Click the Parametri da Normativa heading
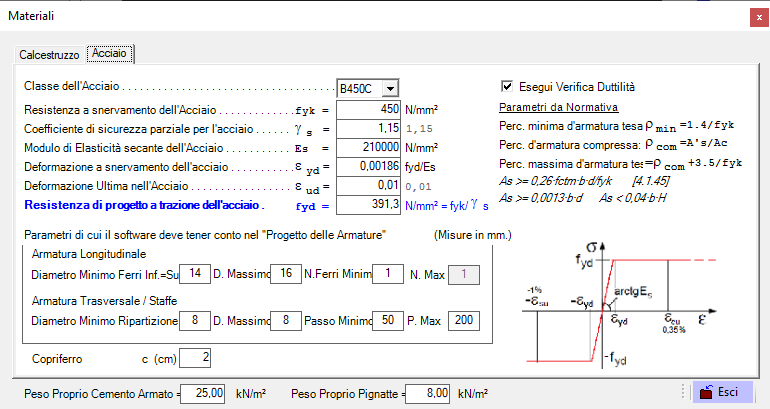This screenshot has width=770, height=409. click(558, 107)
